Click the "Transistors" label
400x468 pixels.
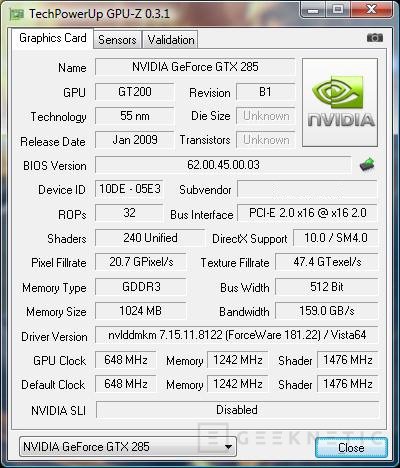coord(205,140)
